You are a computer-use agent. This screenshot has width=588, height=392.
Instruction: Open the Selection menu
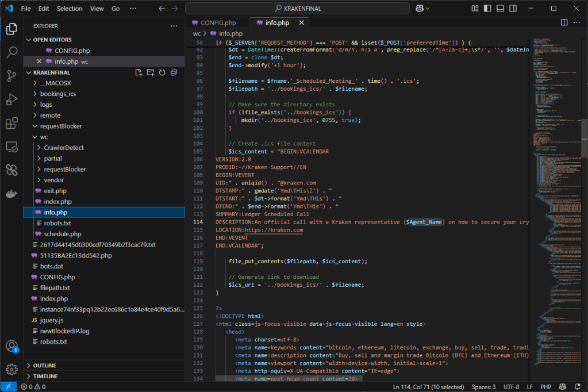[x=70, y=9]
